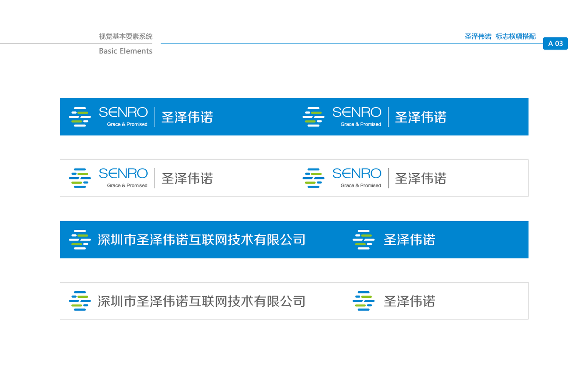
Task: Click the A 03 page badge
Action: point(555,43)
